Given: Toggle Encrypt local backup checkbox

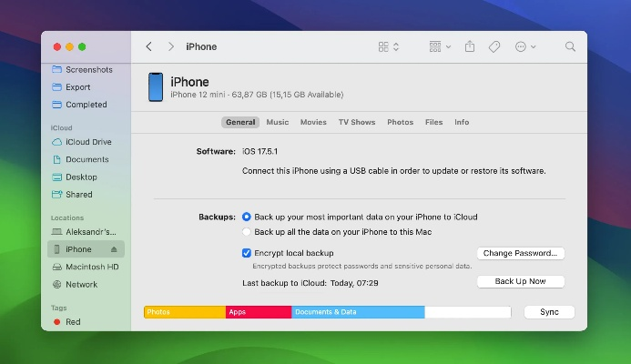Looking at the screenshot, I should (x=247, y=253).
